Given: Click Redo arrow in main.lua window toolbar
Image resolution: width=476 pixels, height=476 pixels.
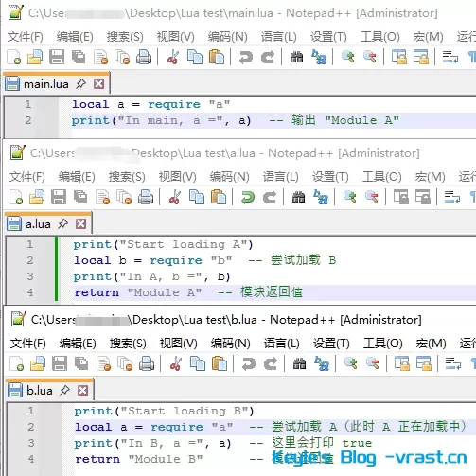Looking at the screenshot, I should point(268,58).
